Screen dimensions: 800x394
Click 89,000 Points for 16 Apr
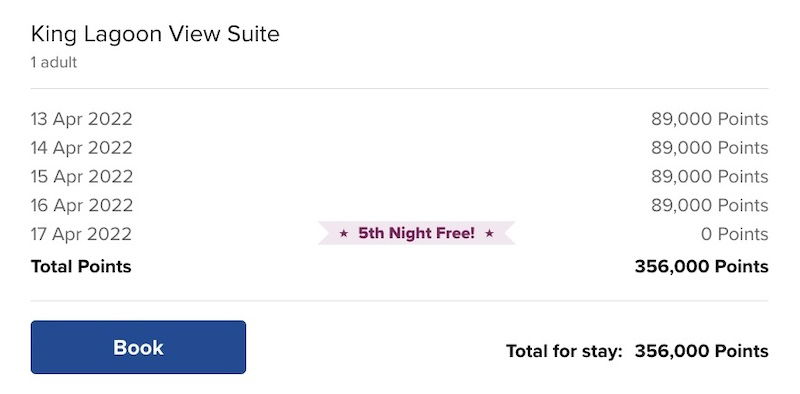[710, 205]
